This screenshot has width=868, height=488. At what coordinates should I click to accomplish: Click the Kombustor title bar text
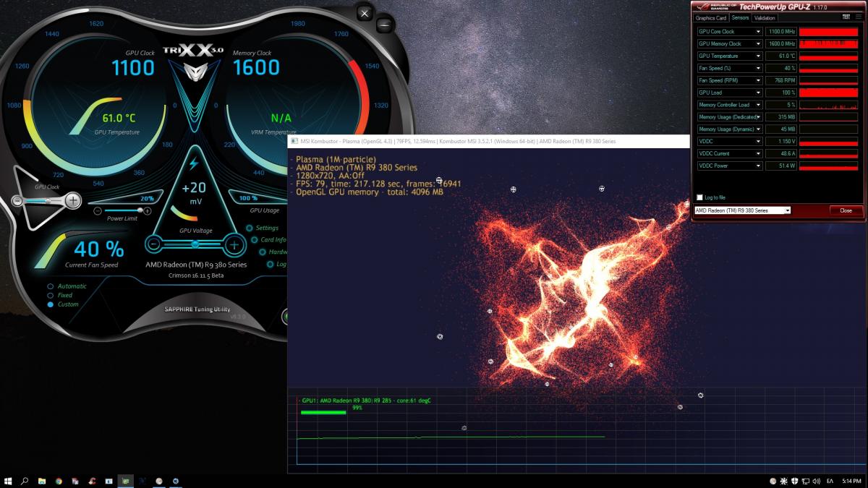(458, 141)
